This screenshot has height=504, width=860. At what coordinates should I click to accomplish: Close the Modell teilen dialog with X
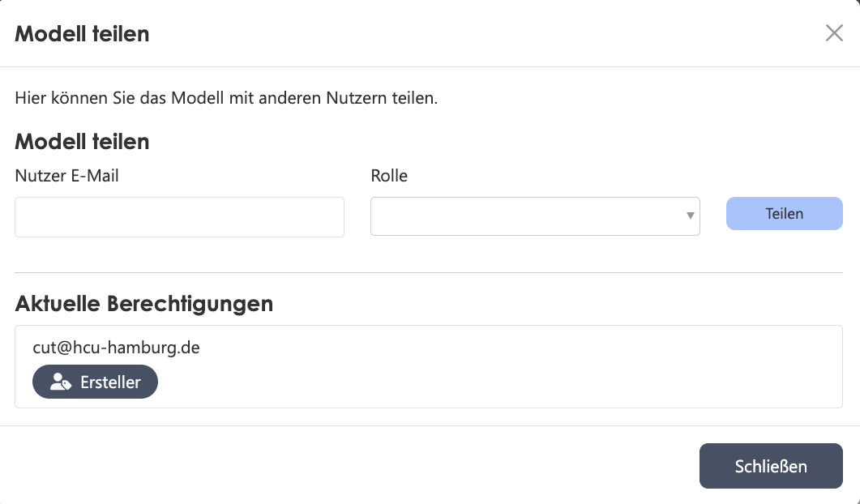pos(834,33)
